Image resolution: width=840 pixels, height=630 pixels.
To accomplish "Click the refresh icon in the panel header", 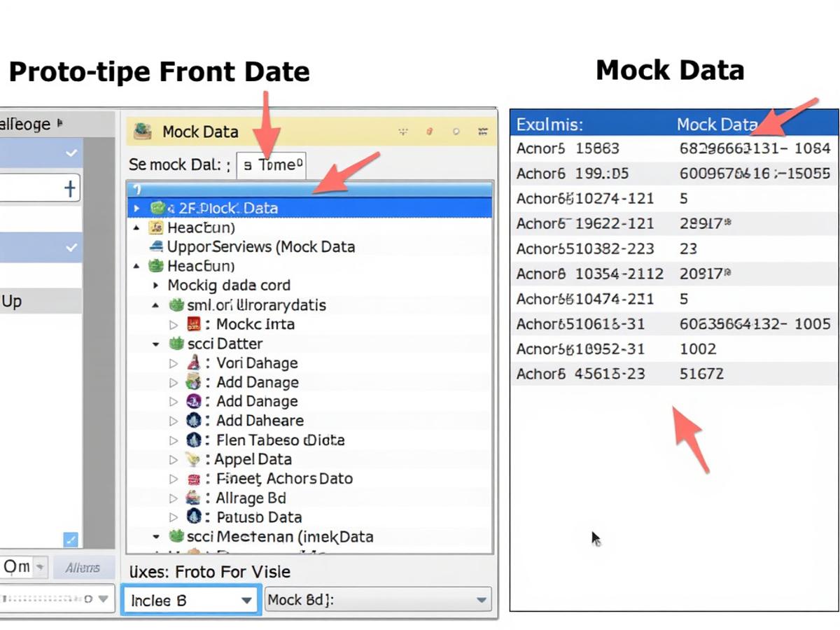I will coord(456,131).
